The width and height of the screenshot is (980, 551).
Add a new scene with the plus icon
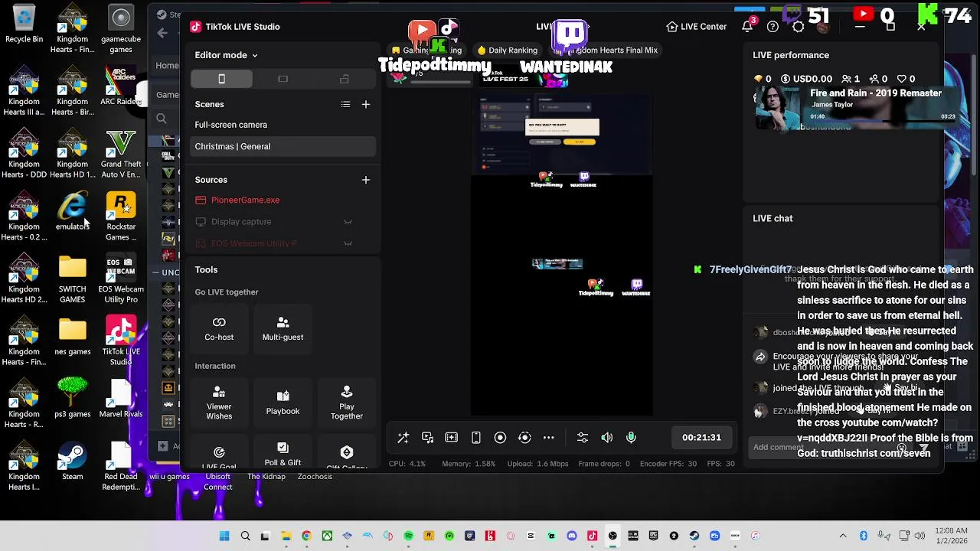pyautogui.click(x=366, y=104)
